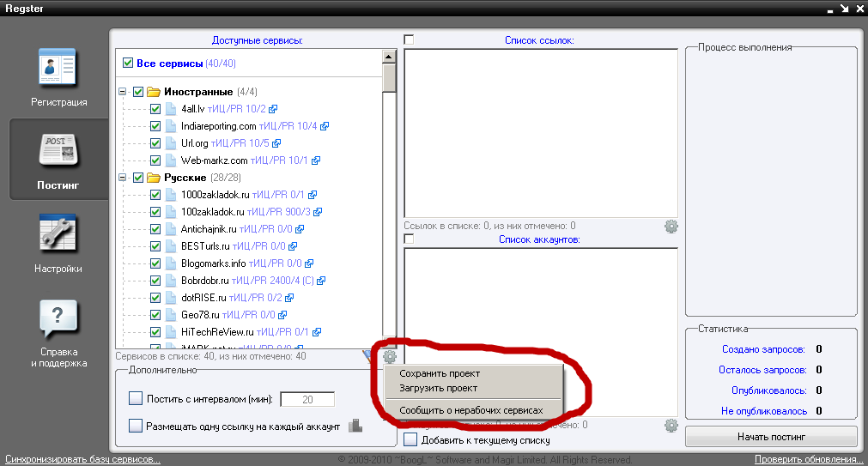868x466 pixels.
Task: Open external link icon next to 4all.lv
Action: pyautogui.click(x=273, y=109)
